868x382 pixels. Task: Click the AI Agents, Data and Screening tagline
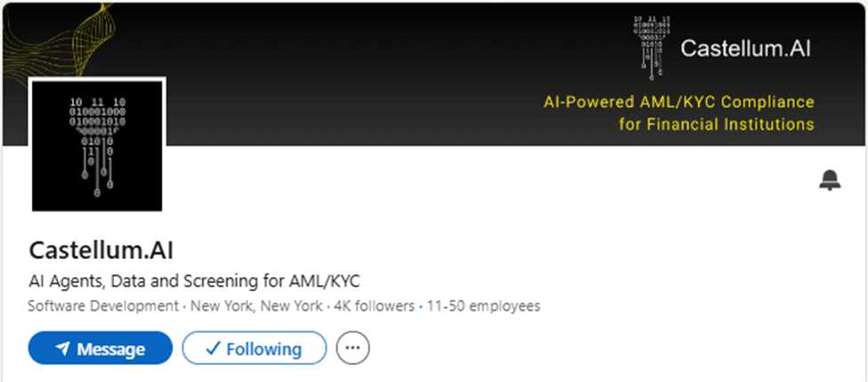194,280
